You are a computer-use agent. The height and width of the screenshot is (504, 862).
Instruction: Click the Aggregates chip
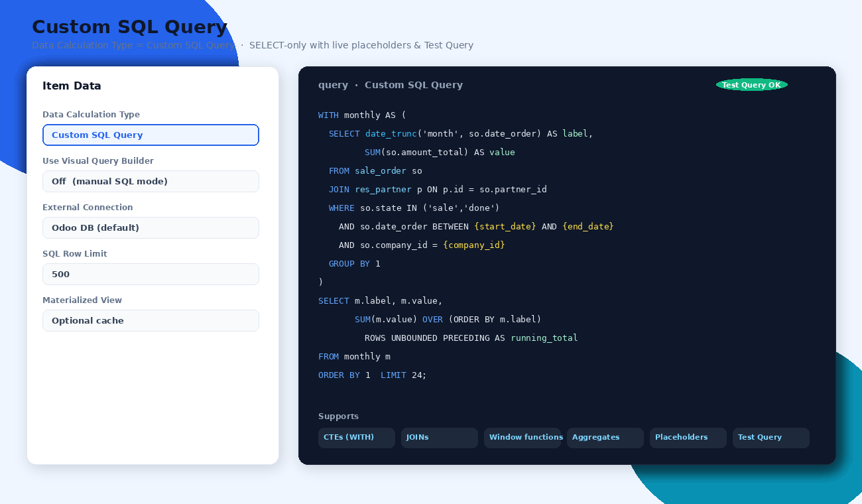605,438
